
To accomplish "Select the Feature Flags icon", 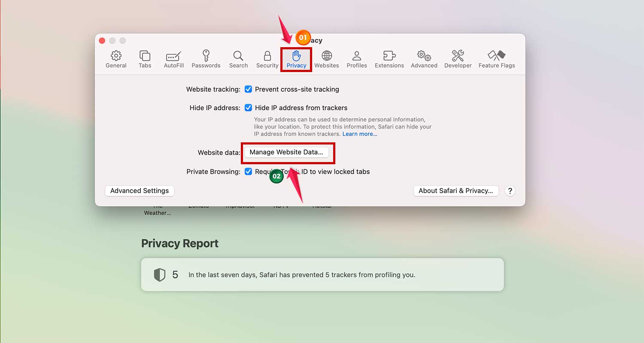I will (497, 59).
